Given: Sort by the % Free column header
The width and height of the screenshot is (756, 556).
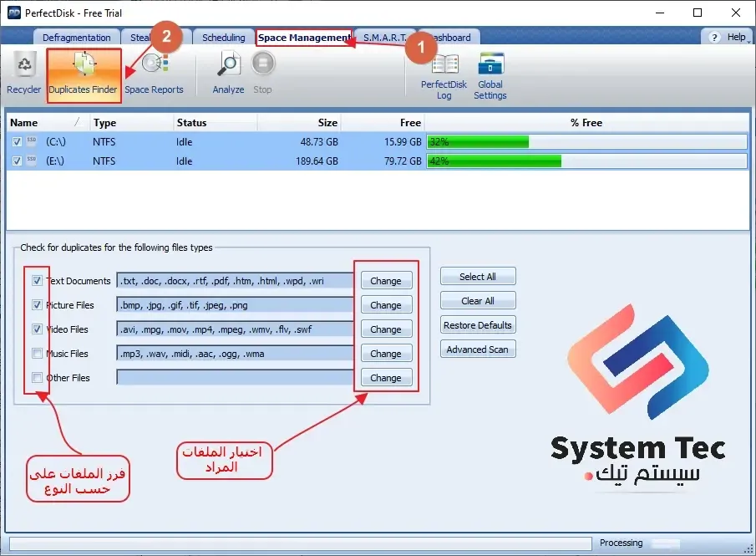Looking at the screenshot, I should click(x=586, y=123).
